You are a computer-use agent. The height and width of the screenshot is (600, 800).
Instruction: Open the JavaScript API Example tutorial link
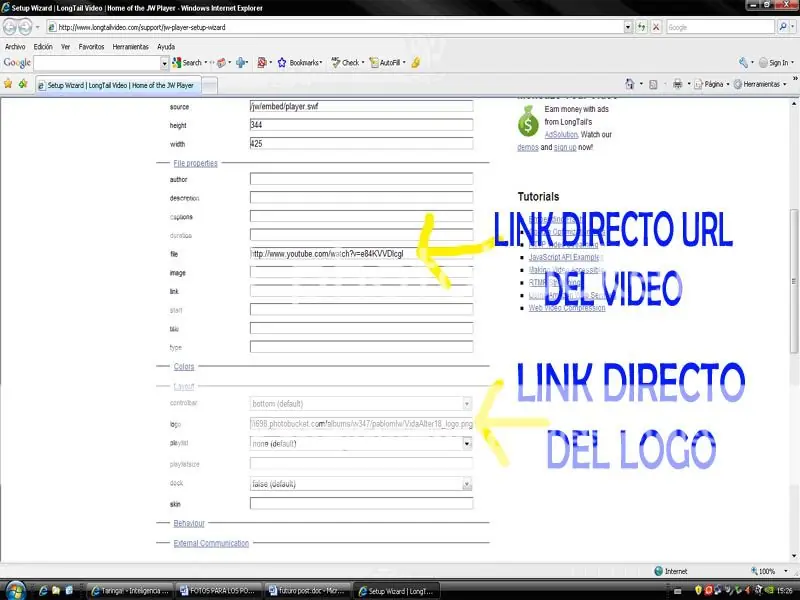[564, 257]
